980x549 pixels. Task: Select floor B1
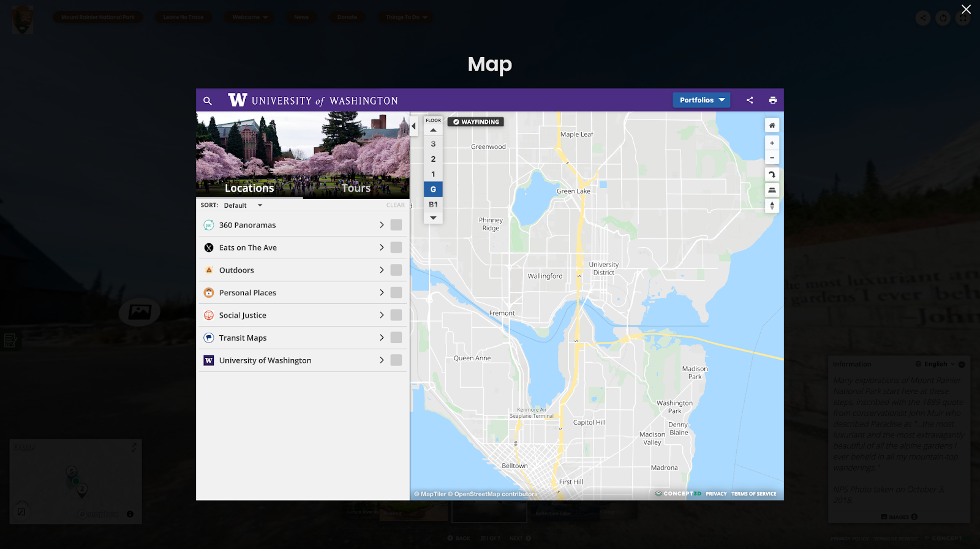click(433, 205)
